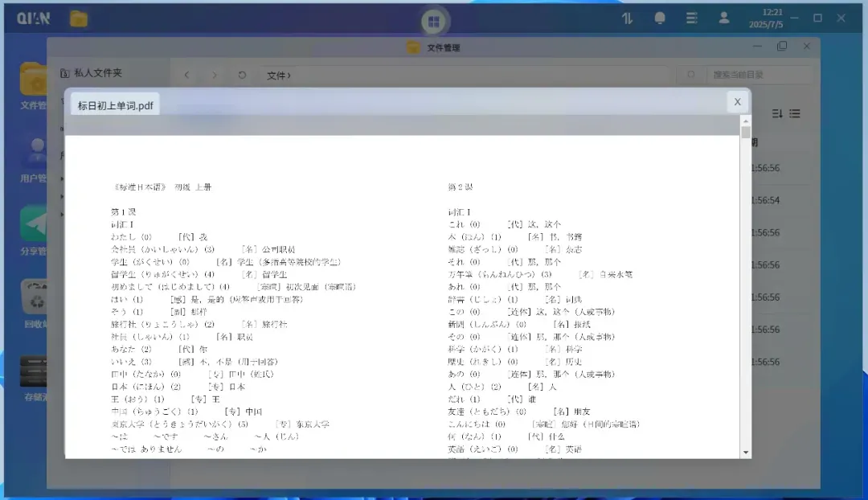Click 第1课 heading in PDF

tap(123, 212)
